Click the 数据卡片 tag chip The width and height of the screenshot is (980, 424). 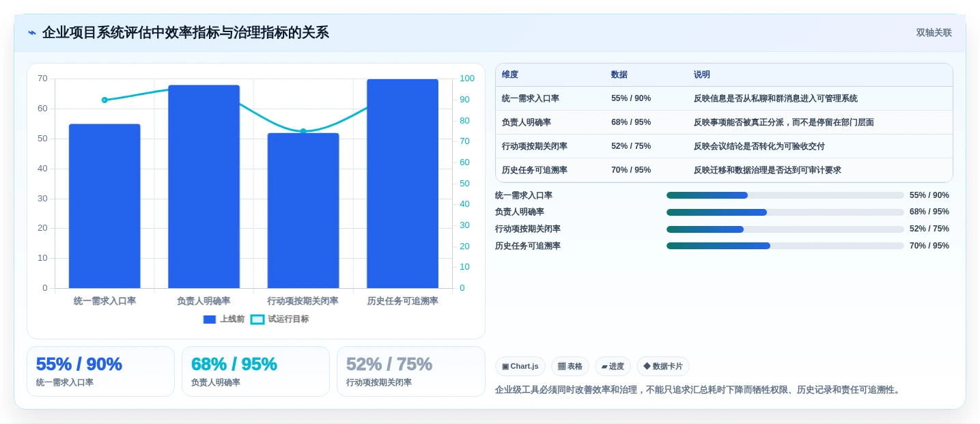[x=662, y=367]
